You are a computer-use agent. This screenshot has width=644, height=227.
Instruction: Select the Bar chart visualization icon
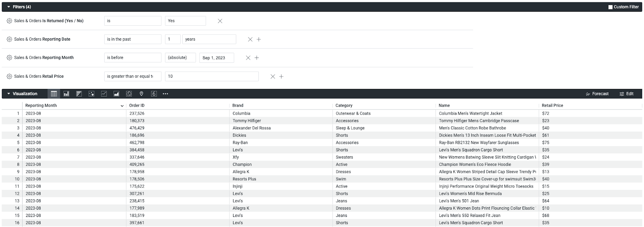pos(79,94)
